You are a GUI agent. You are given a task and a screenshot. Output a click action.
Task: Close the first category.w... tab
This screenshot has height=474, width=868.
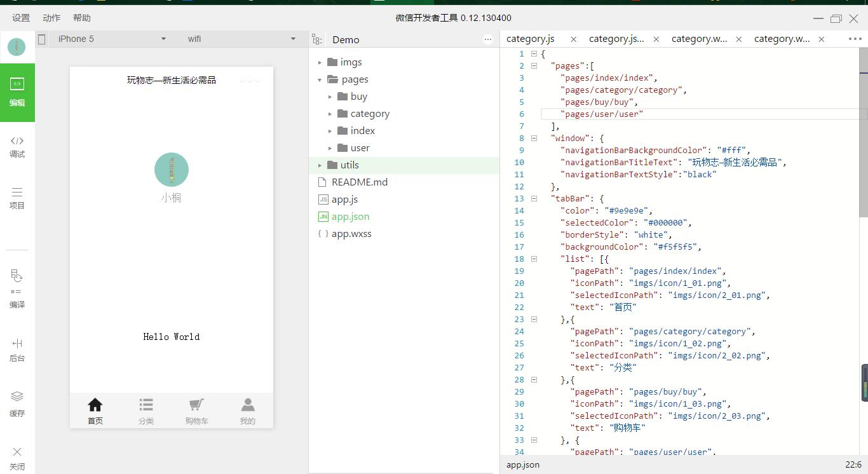click(x=738, y=39)
